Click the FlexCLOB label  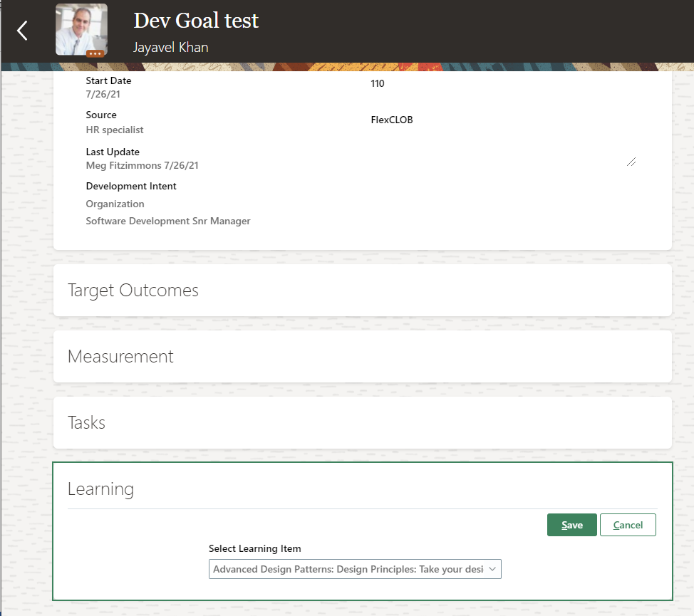coord(392,120)
